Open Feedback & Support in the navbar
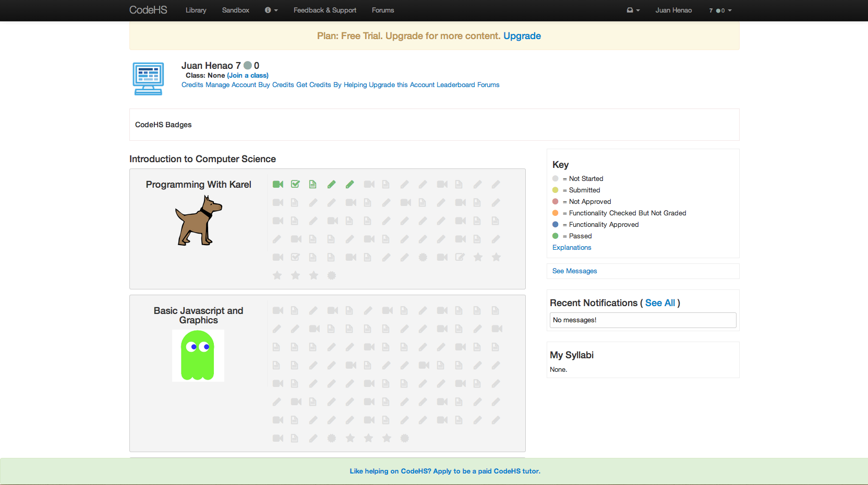 click(x=325, y=10)
